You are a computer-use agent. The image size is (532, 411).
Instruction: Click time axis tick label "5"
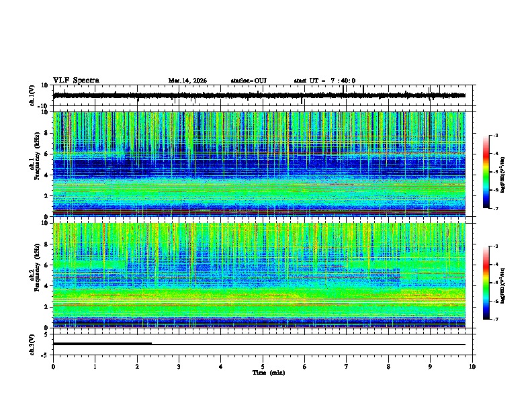pos(263,367)
